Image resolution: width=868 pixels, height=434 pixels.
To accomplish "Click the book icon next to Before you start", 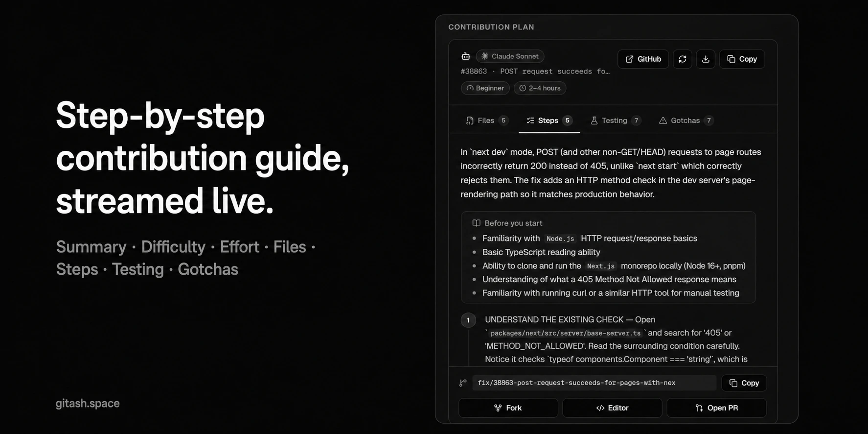I will (x=476, y=223).
